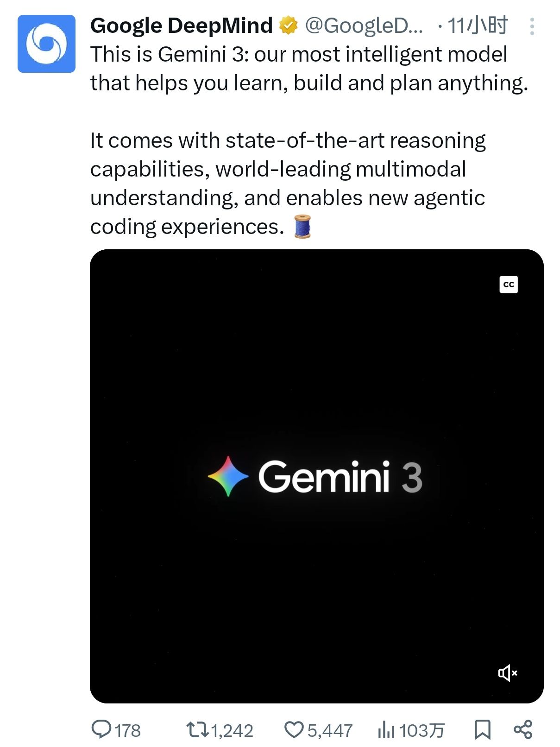Click the Google DeepMind display name
This screenshot has height=747, width=560.
point(181,25)
